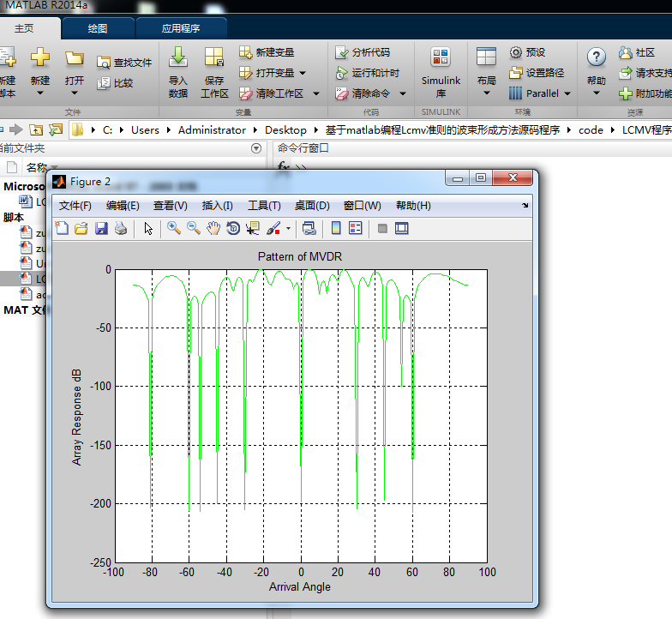Click Print Figure icon in Figure 2 toolbar

pos(121,228)
